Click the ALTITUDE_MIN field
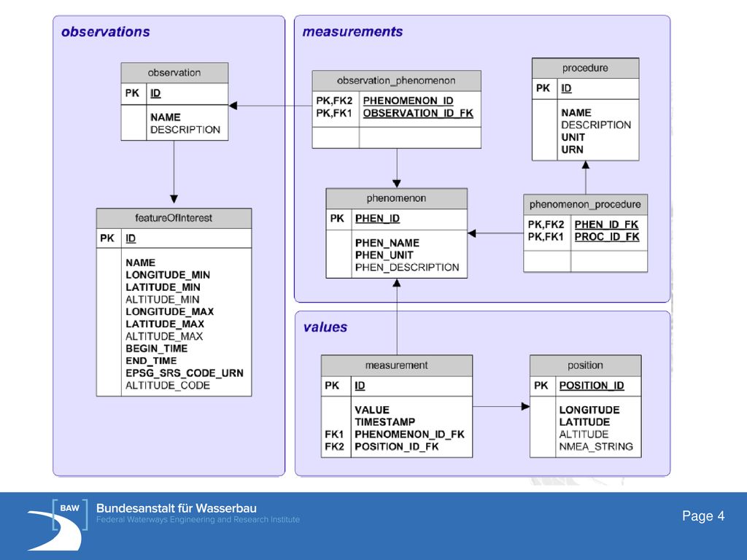Viewport: 747px width, 560px height. click(x=163, y=300)
